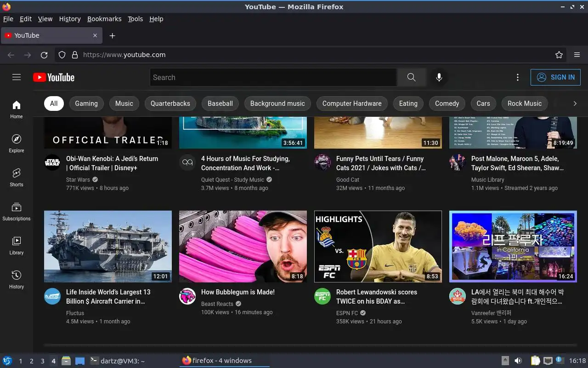Bookmark this page with the star icon
The image size is (588, 368).
pyautogui.click(x=559, y=55)
